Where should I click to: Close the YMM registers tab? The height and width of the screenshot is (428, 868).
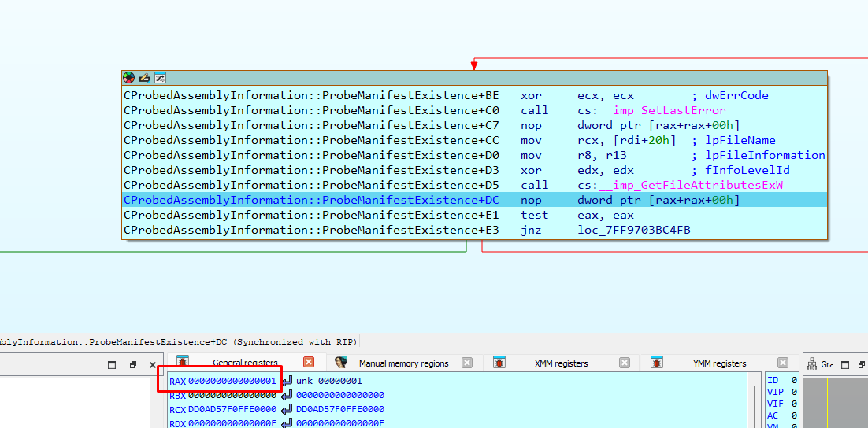(x=782, y=363)
